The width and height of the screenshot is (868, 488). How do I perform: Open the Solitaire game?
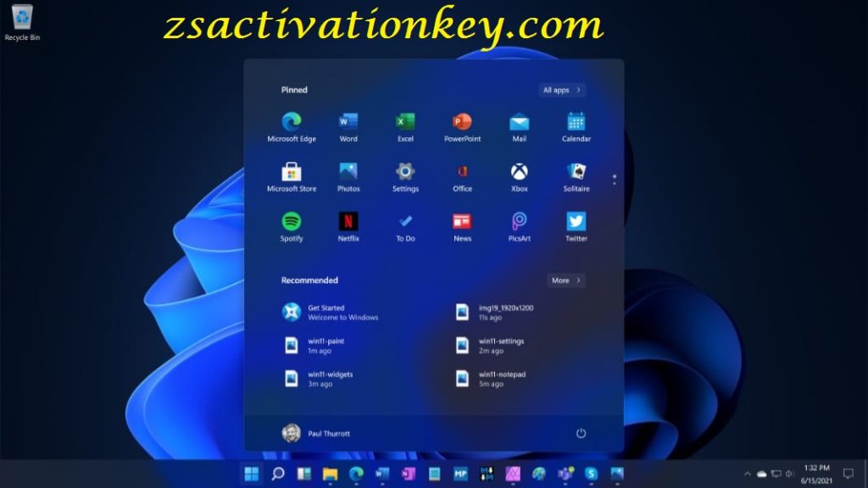click(x=576, y=177)
